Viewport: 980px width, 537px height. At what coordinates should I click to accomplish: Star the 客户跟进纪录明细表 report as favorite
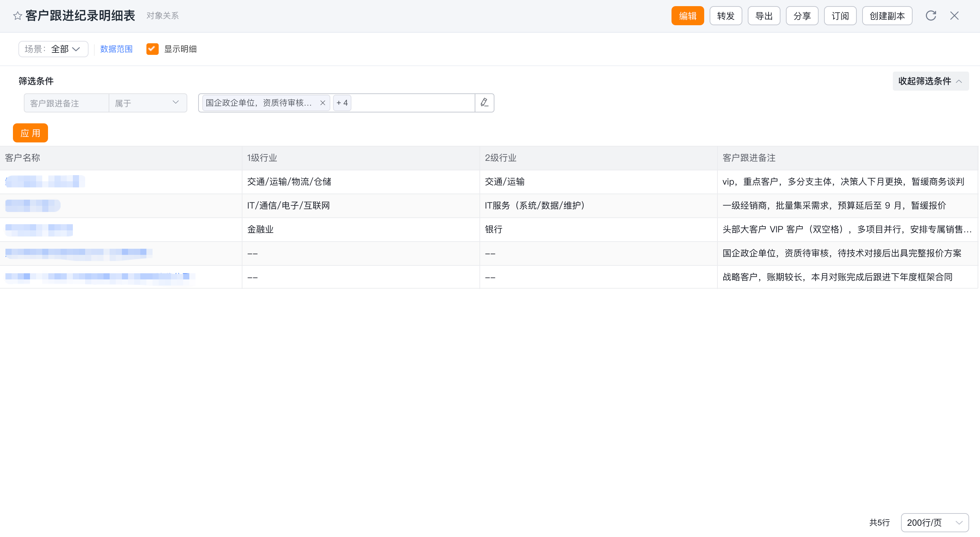point(17,16)
